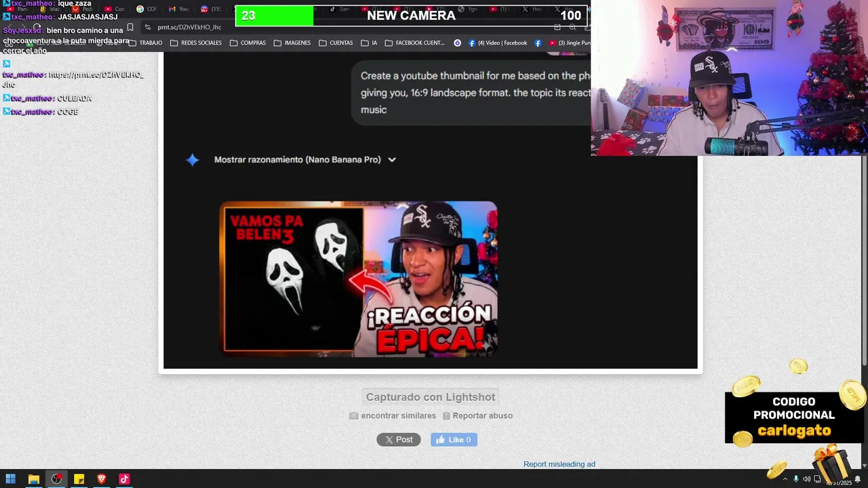Click the Facebook Like 0 button
The height and width of the screenshot is (488, 868).
(454, 440)
